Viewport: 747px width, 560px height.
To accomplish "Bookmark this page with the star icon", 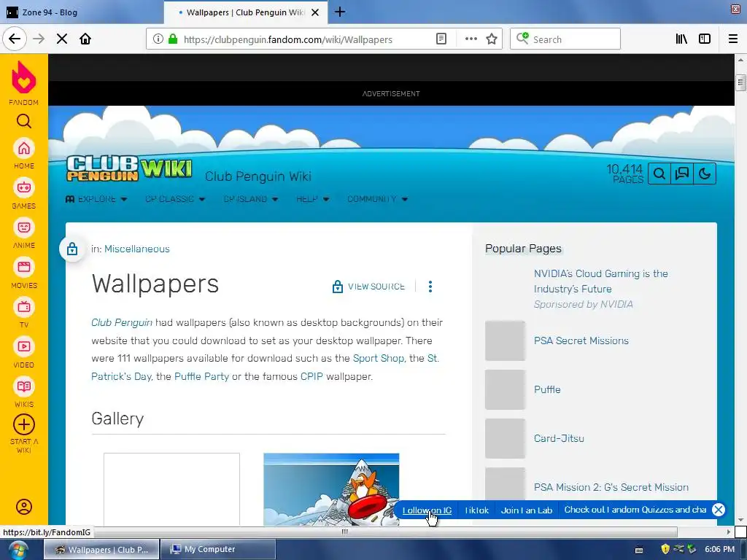I will (x=492, y=39).
